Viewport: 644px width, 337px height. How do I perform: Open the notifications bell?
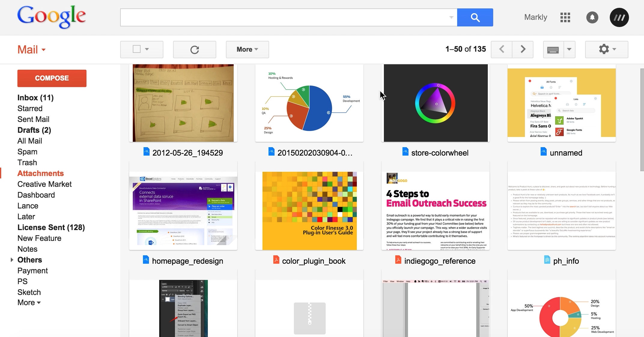[x=592, y=17]
